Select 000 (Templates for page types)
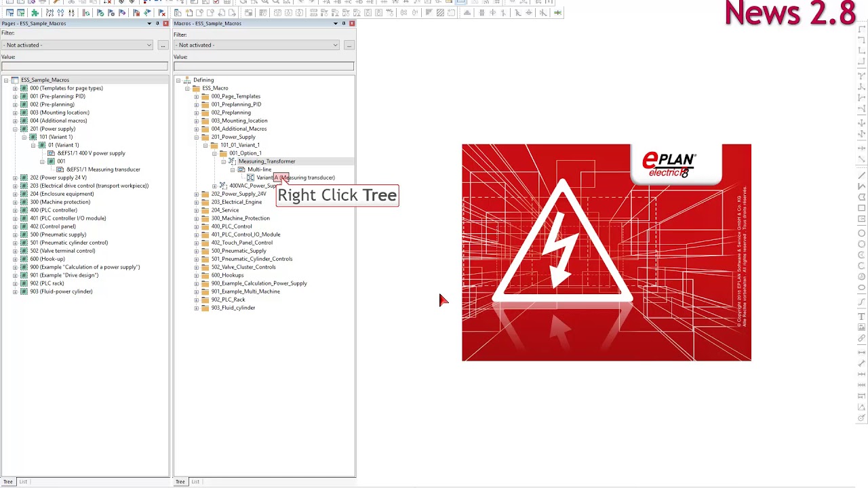The width and height of the screenshot is (868, 488). [66, 88]
